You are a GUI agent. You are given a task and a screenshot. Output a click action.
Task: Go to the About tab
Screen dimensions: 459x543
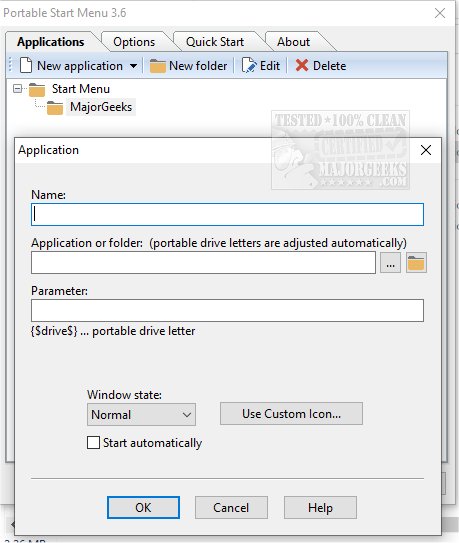coord(293,42)
